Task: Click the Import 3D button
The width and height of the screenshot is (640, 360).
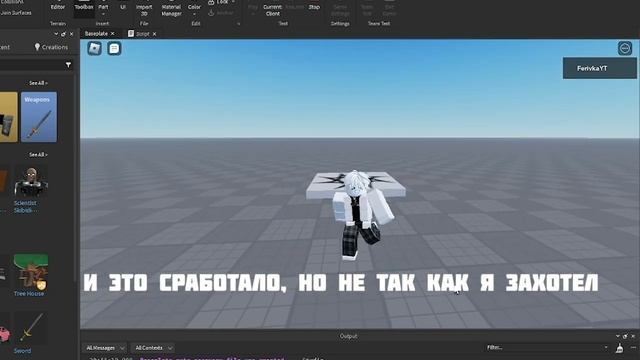Action: pos(144,9)
